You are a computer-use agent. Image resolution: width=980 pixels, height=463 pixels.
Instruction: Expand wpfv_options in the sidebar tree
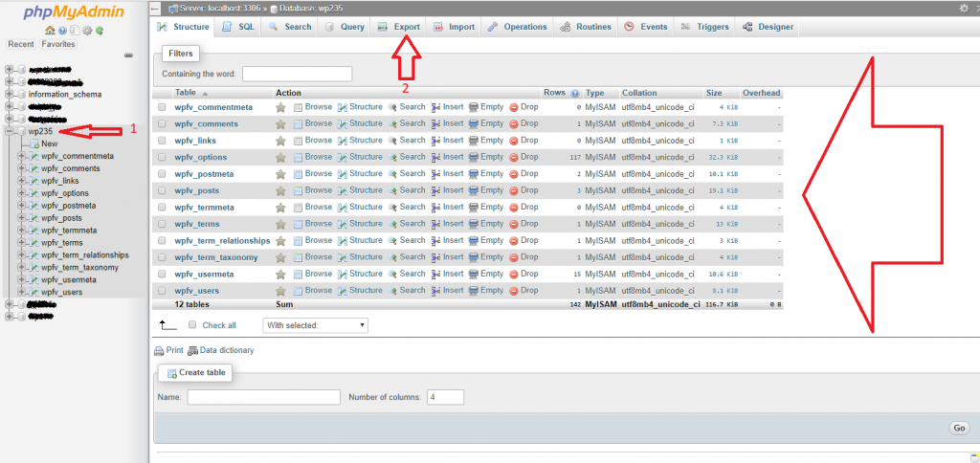coord(21,193)
